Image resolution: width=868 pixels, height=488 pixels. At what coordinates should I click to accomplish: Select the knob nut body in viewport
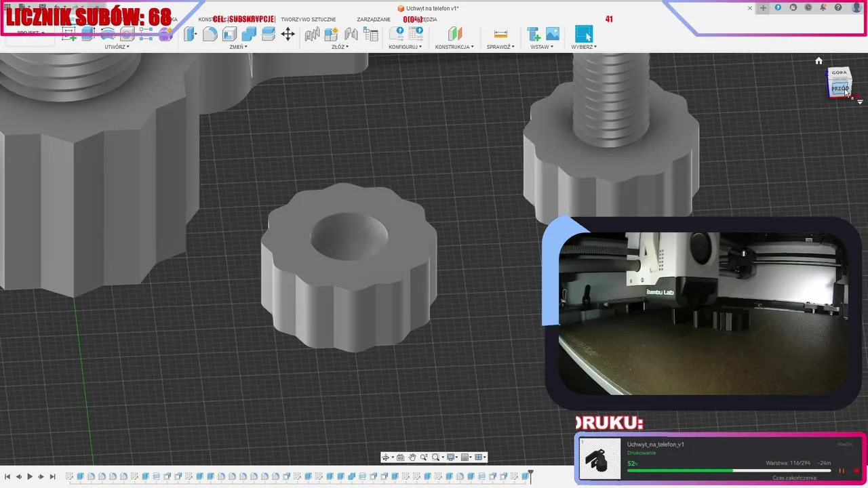tap(349, 267)
